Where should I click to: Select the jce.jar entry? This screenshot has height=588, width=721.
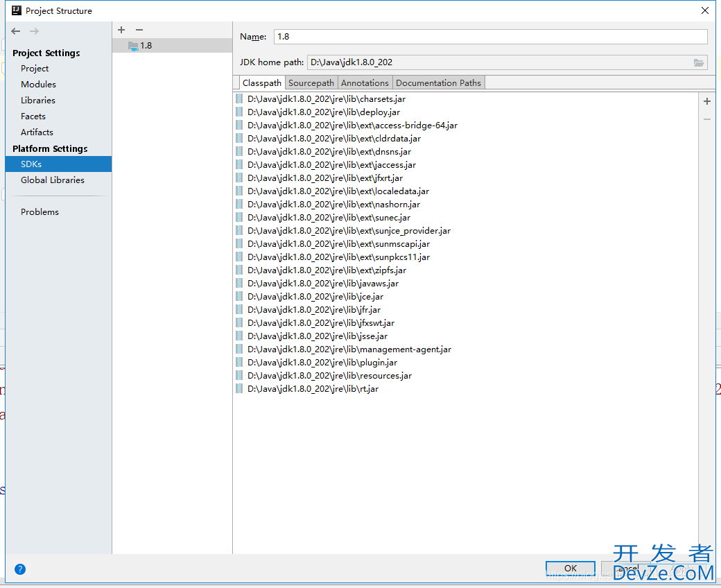pyautogui.click(x=315, y=297)
